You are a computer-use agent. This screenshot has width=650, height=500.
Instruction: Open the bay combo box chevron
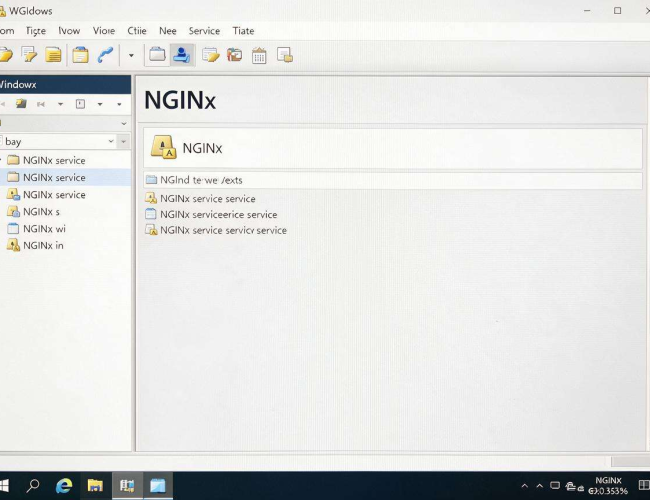point(111,141)
